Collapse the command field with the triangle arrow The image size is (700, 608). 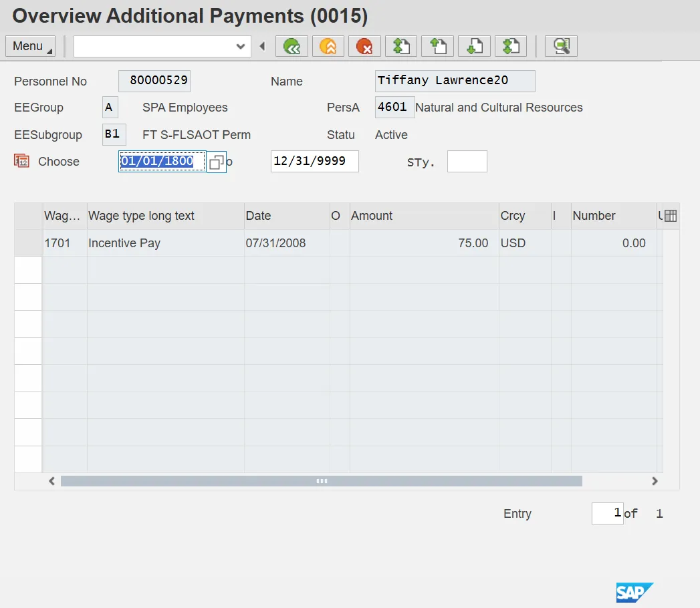(x=262, y=46)
